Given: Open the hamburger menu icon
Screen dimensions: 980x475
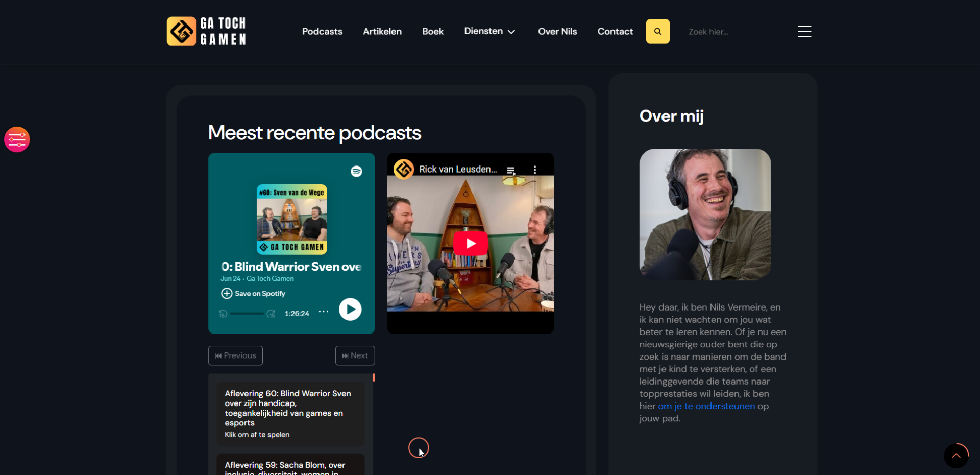Looking at the screenshot, I should (x=804, y=32).
